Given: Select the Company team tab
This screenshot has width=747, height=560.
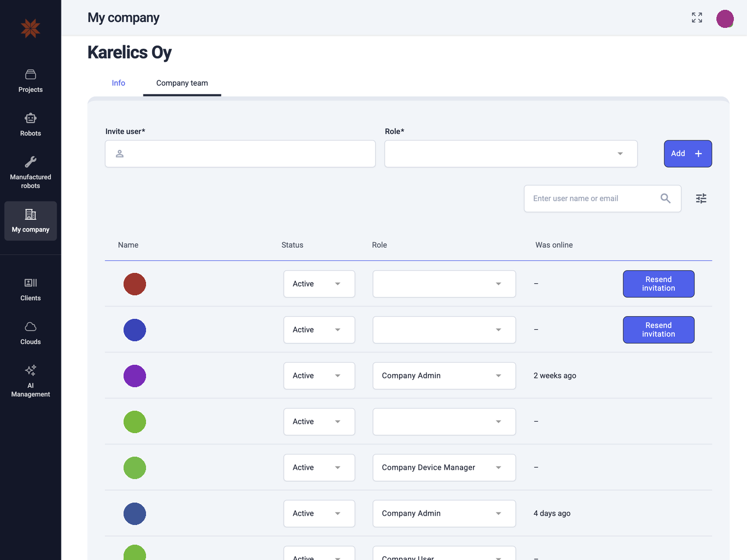Looking at the screenshot, I should click(x=182, y=83).
